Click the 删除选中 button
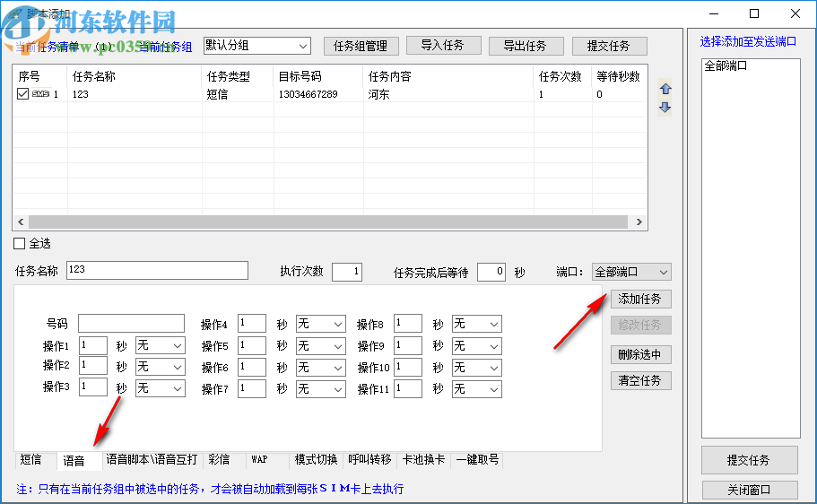The height and width of the screenshot is (504, 817). [x=639, y=355]
